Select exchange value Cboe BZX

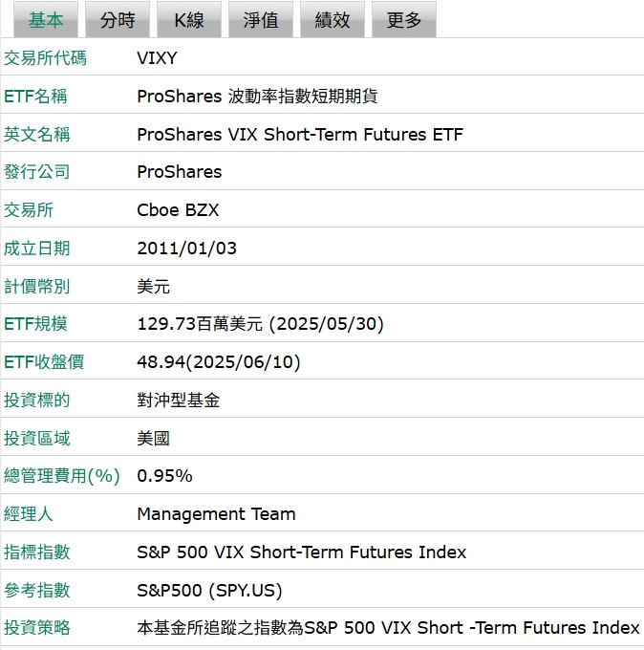178,210
